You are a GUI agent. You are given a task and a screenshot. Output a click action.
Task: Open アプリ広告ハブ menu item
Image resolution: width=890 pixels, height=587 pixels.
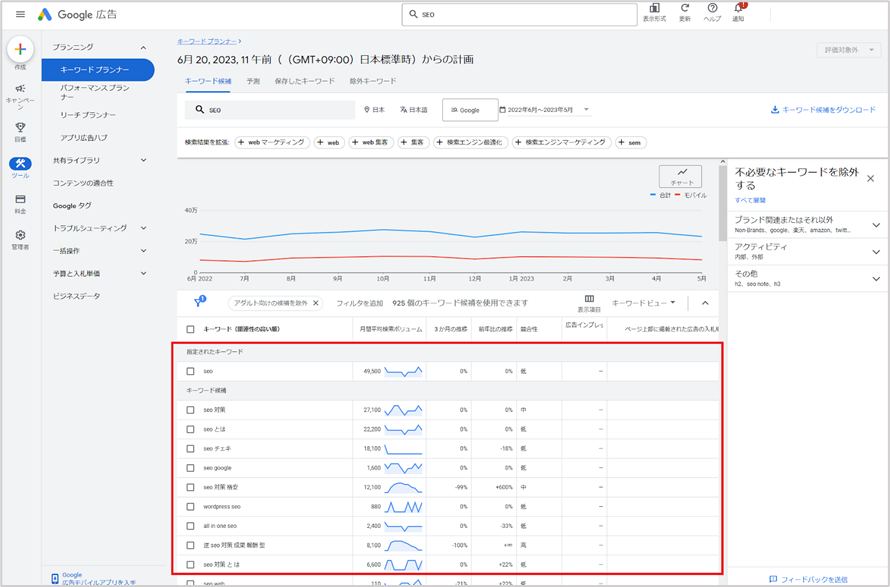[x=83, y=137]
